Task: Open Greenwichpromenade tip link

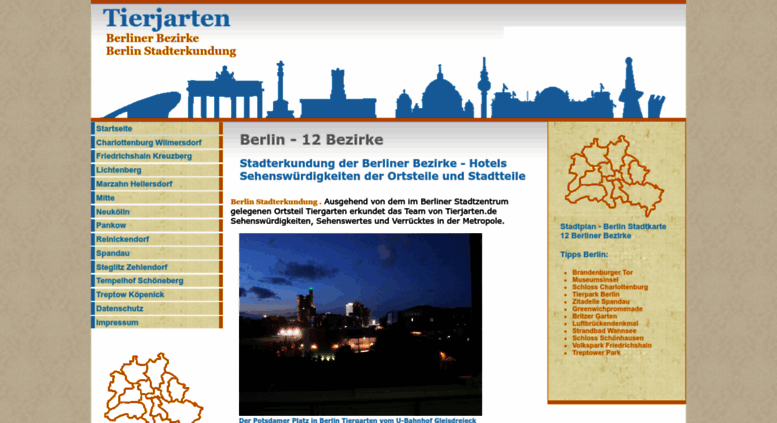Action: tap(608, 309)
